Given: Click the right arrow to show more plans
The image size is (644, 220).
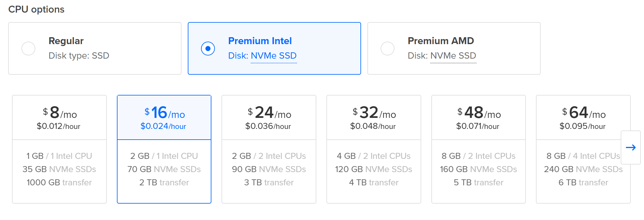Looking at the screenshot, I should tap(630, 148).
